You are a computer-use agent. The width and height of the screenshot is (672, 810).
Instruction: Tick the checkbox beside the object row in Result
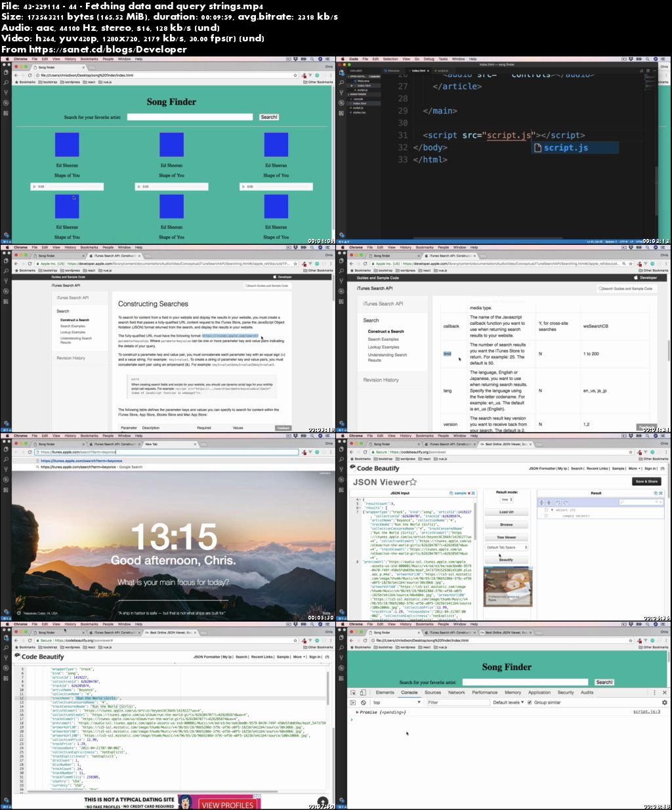point(546,510)
